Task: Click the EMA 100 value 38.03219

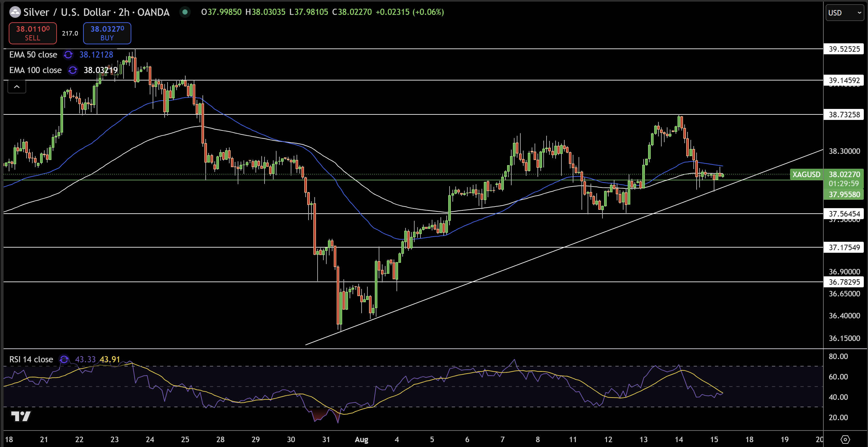Action: point(100,70)
